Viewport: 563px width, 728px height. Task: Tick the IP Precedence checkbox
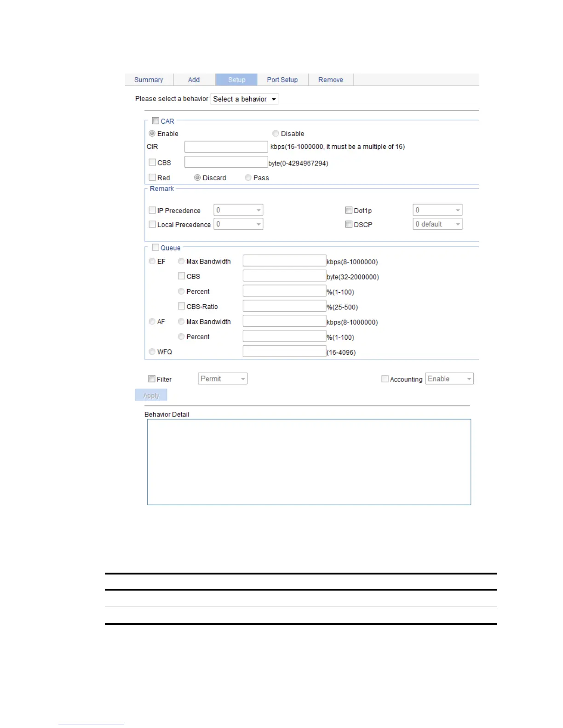pos(152,210)
